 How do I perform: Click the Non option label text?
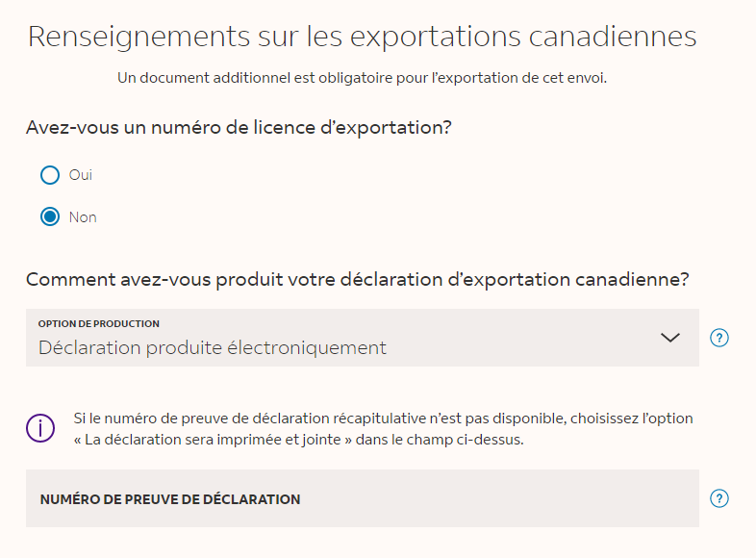[83, 217]
